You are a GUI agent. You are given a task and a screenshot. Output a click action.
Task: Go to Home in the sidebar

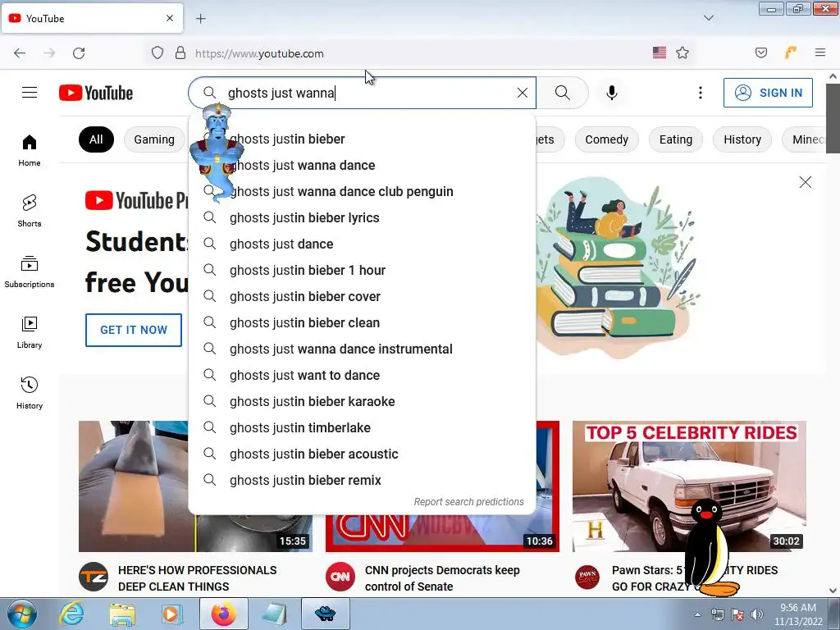click(30, 151)
